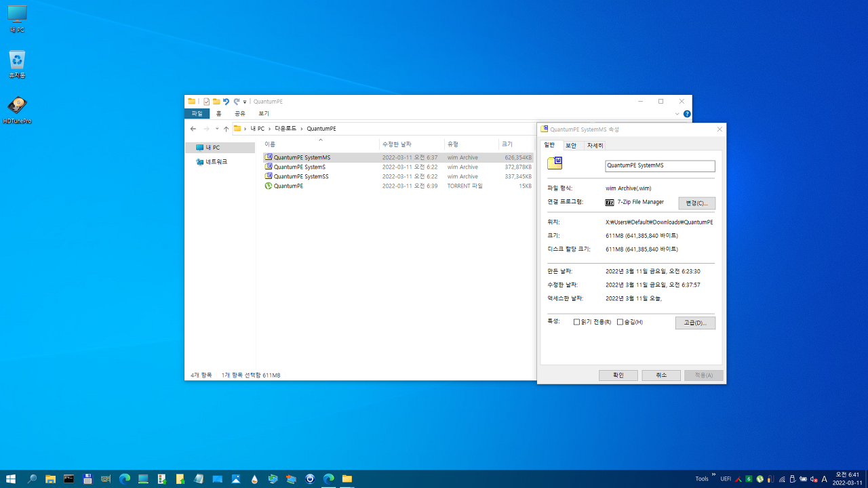Click the Tools toolbar label in taskbar
The height and width of the screenshot is (488, 868).
(702, 479)
